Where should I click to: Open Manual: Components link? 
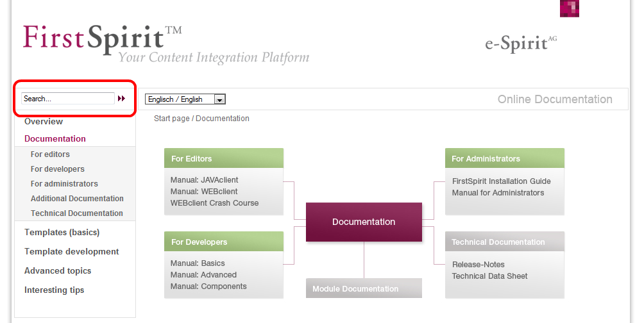[208, 286]
